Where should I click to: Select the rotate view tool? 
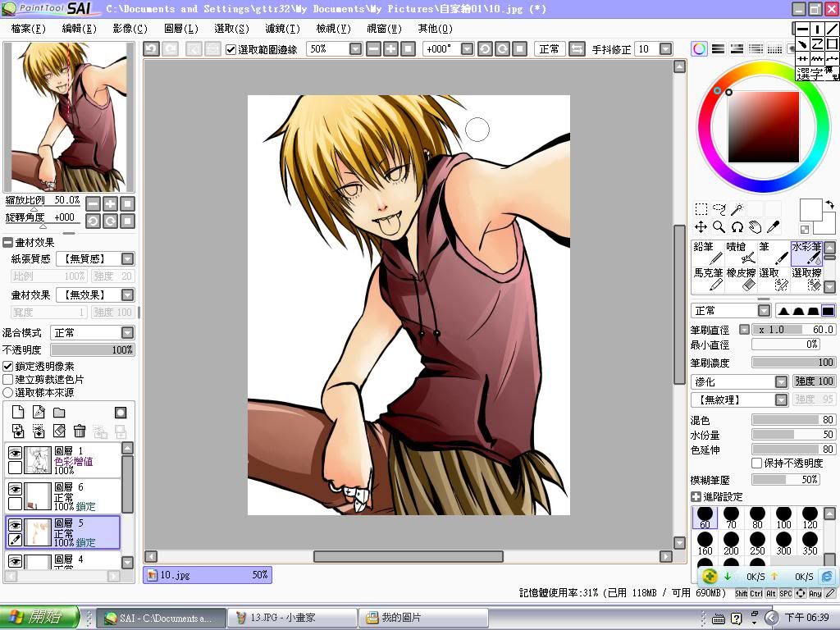pyautogui.click(x=737, y=227)
